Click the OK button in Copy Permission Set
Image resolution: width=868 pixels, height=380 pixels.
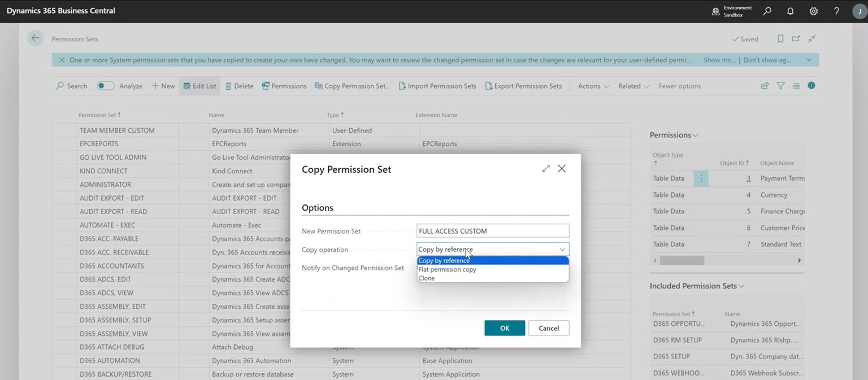(x=504, y=328)
